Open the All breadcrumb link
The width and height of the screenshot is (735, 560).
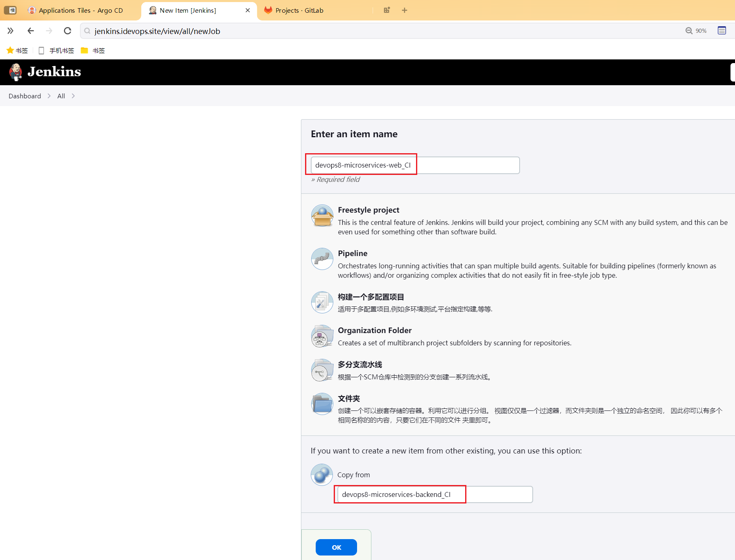pyautogui.click(x=61, y=96)
